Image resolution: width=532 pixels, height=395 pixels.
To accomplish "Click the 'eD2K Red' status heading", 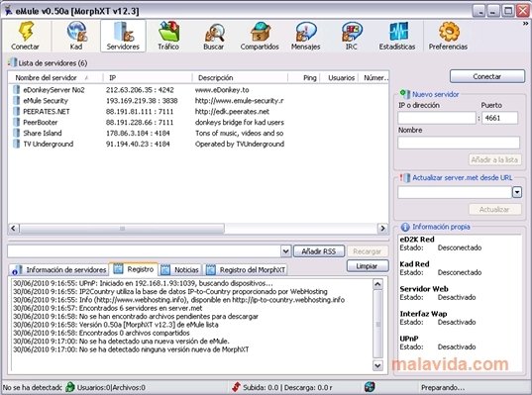I will 417,240.
